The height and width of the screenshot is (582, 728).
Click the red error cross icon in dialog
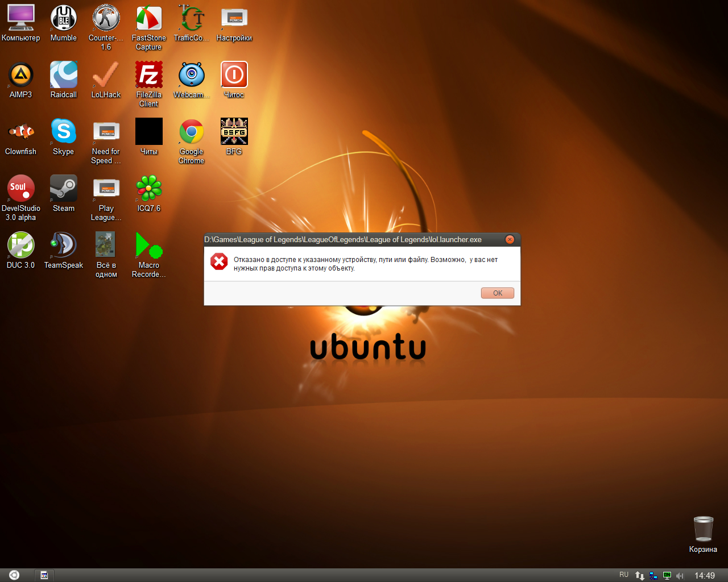pos(219,261)
